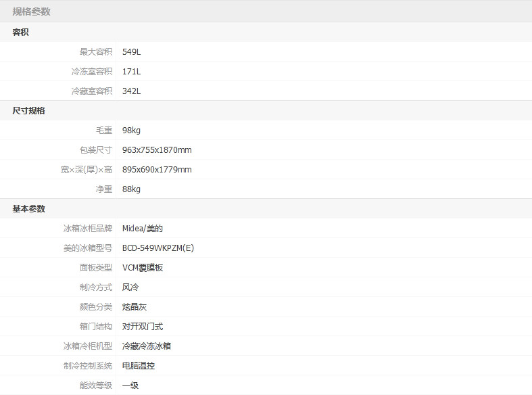Select the 容积 section heading
Viewport: 532px width, 395px height.
click(x=21, y=32)
